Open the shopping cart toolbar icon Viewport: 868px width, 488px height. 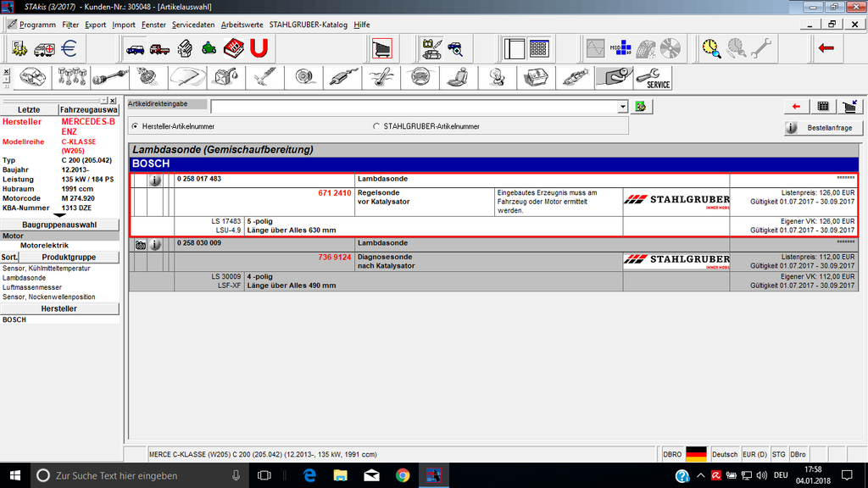pyautogui.click(x=382, y=48)
